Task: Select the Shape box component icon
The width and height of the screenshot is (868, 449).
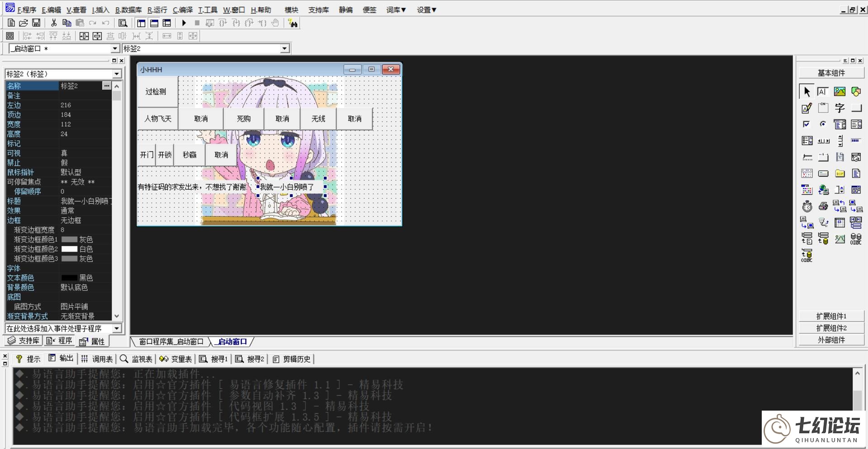Action: click(856, 92)
